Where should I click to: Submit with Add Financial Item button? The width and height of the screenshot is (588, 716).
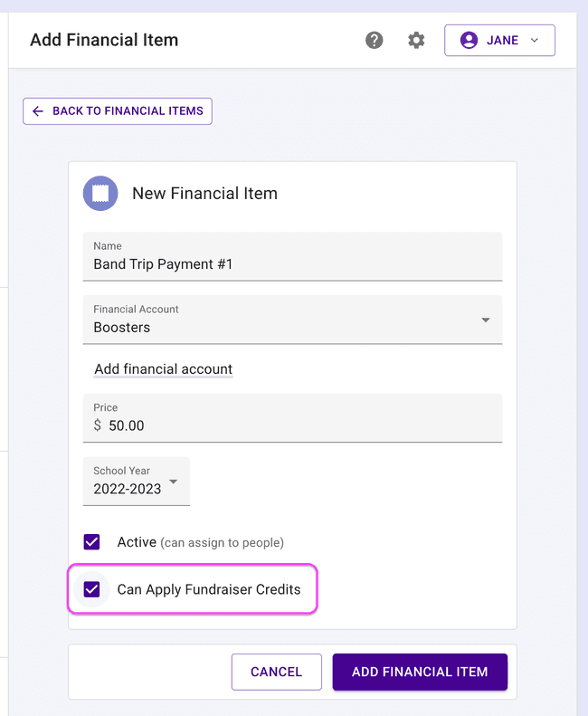(420, 672)
